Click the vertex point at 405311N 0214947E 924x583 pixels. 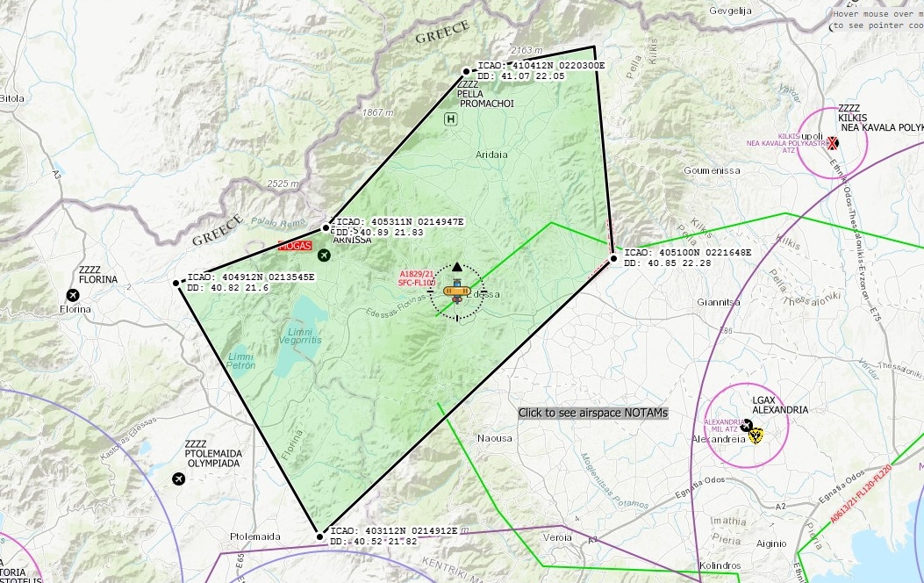pos(326,228)
